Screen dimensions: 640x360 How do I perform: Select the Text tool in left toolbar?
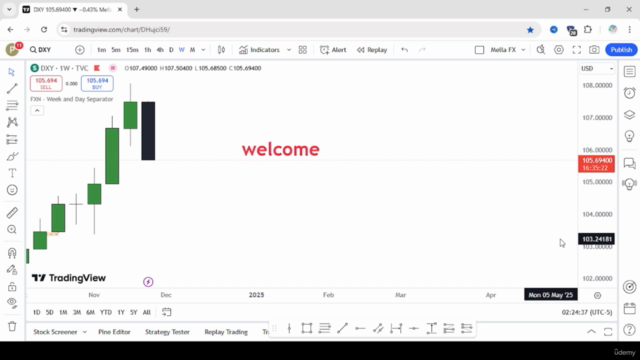pos(12,173)
